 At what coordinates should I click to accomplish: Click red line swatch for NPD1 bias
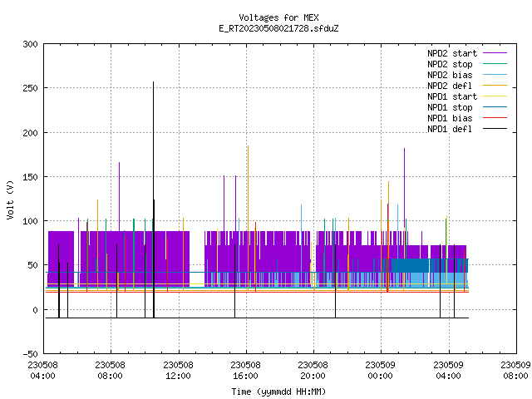[495, 118]
